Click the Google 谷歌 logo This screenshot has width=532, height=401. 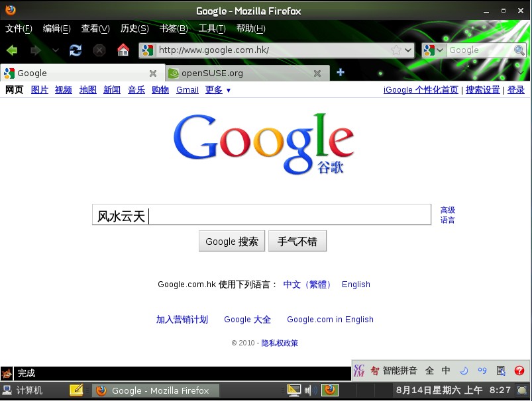[264, 143]
